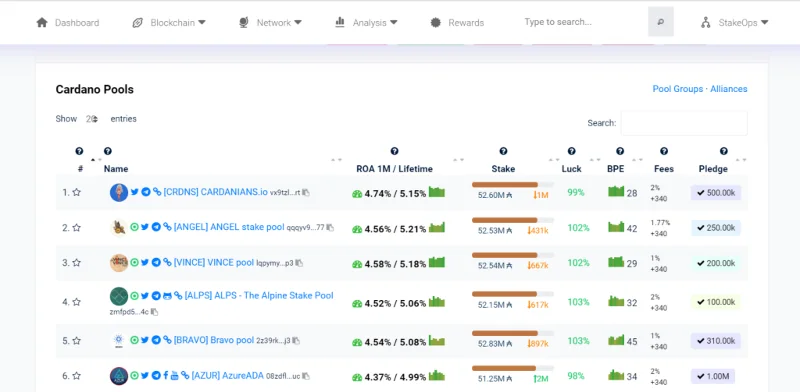The height and width of the screenshot is (392, 800).
Task: Click the AzureADA pool avatar
Action: coord(119,376)
